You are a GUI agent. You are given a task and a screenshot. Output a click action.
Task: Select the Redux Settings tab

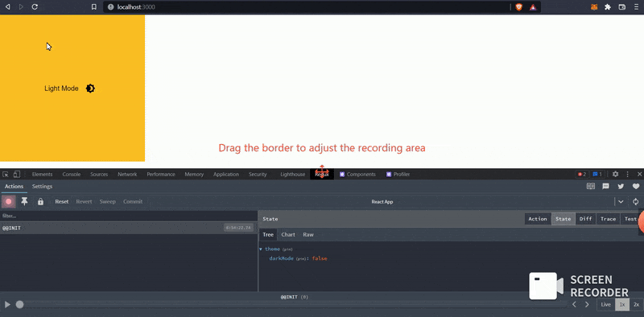(43, 187)
